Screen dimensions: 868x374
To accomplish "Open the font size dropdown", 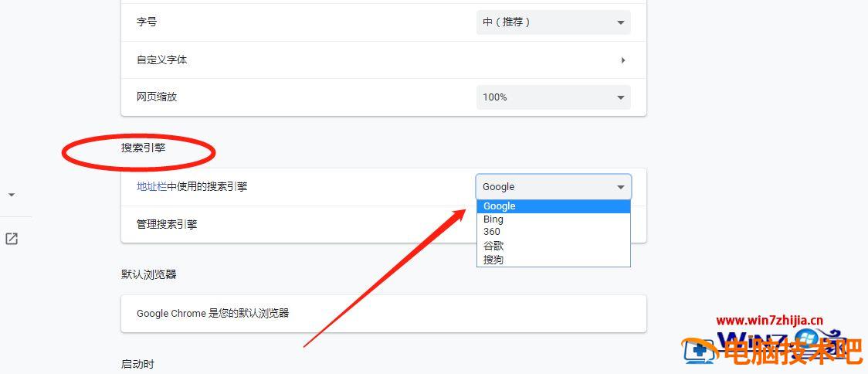I will (x=553, y=22).
